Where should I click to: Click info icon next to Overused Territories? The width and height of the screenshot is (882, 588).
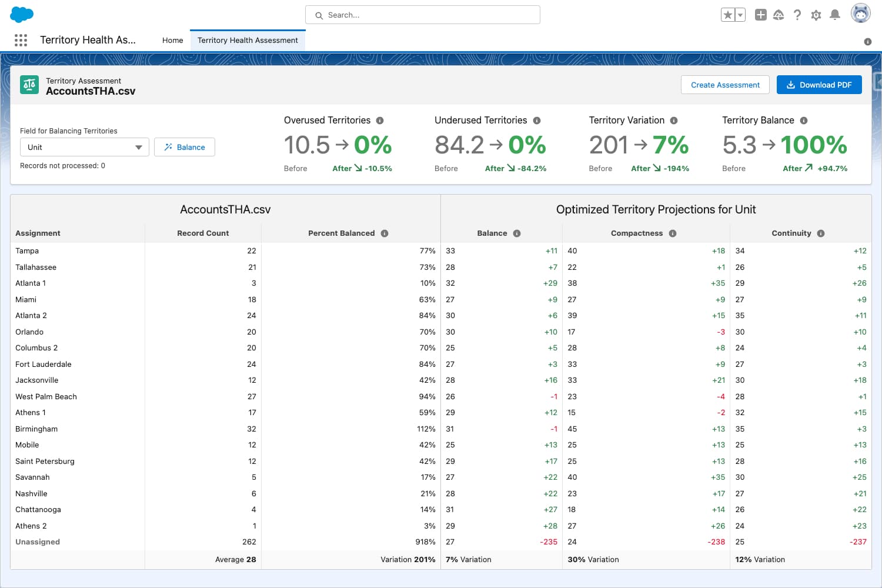pyautogui.click(x=380, y=121)
